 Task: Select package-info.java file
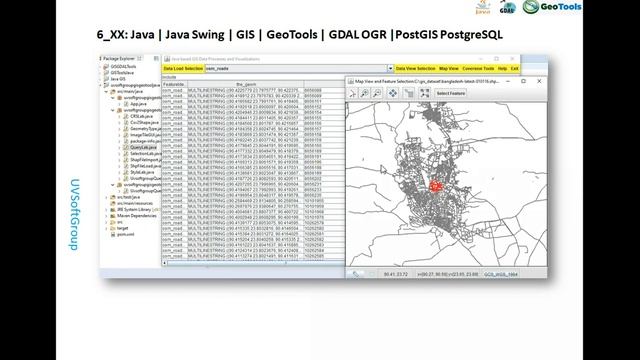point(145,141)
